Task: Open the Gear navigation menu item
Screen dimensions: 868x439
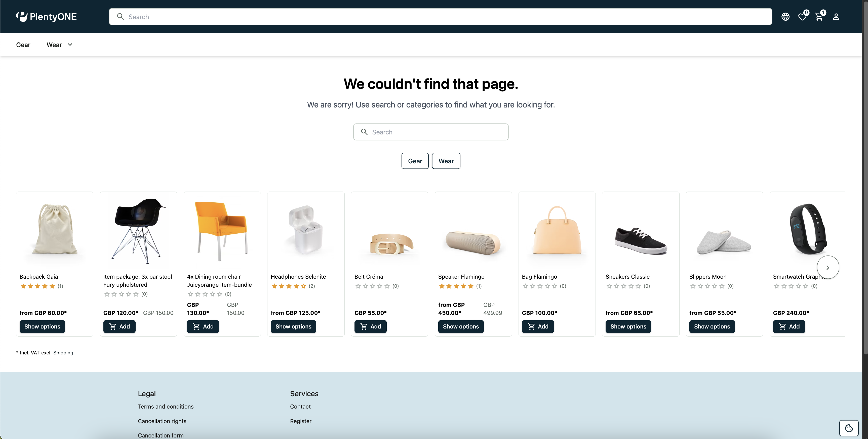Action: click(23, 45)
